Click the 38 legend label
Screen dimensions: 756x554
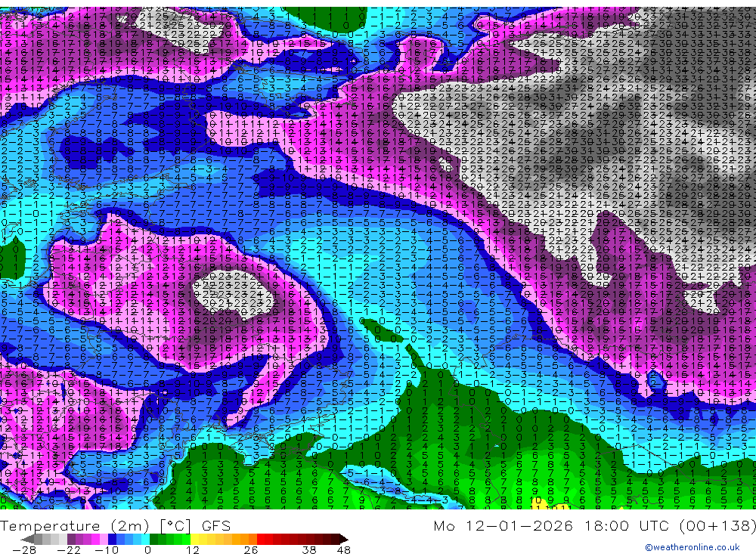[309, 549]
